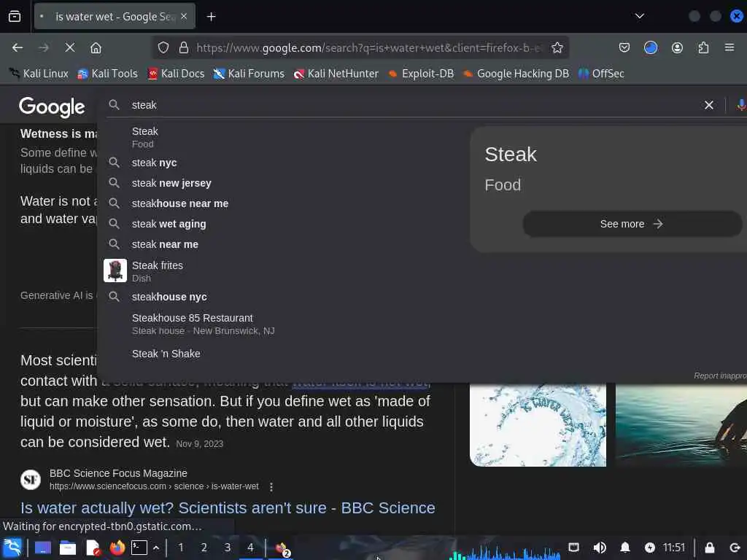Open the Kali Docs bookmark

(177, 74)
